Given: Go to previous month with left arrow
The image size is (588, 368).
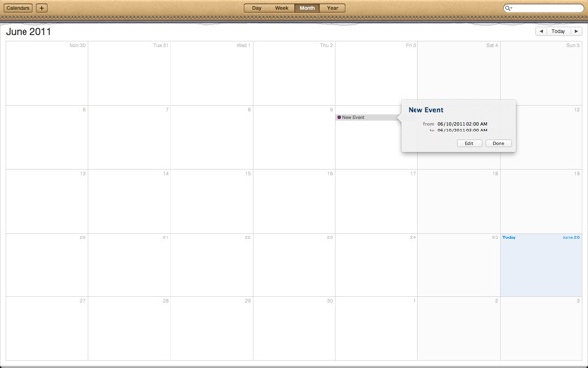Looking at the screenshot, I should point(541,32).
